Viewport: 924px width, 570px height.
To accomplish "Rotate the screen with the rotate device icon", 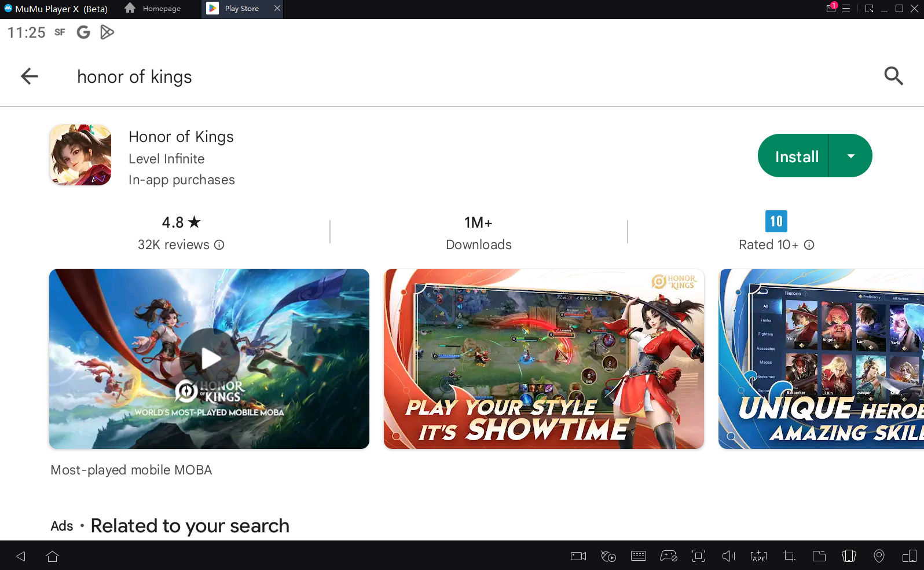I will point(849,556).
